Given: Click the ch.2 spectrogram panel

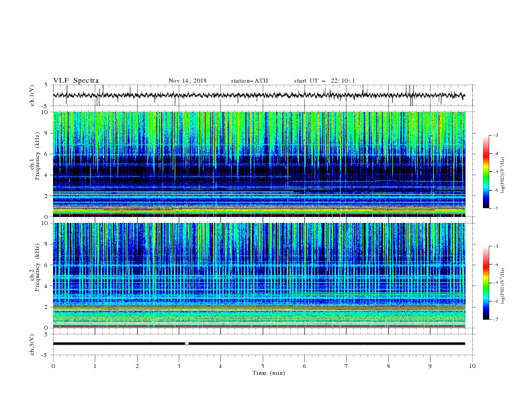Looking at the screenshot, I should (259, 275).
